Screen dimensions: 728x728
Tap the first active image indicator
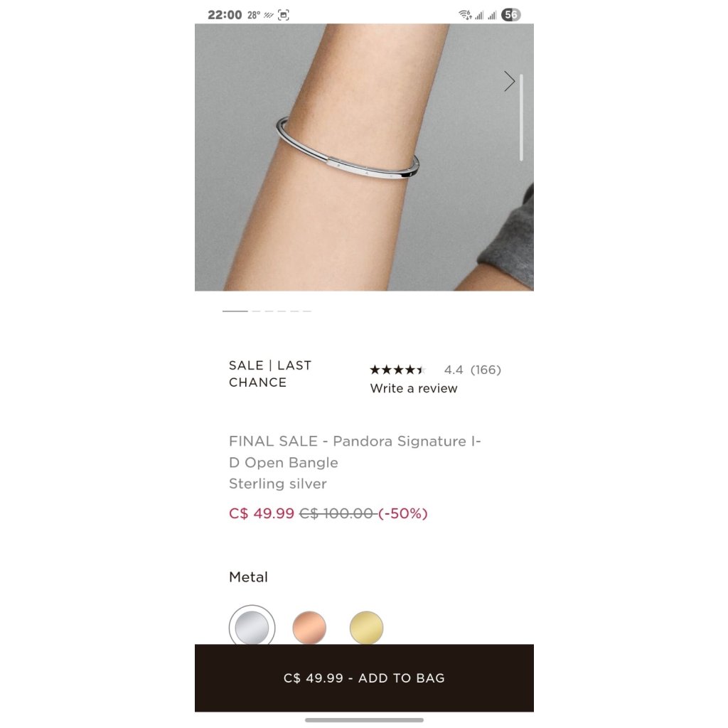235,311
